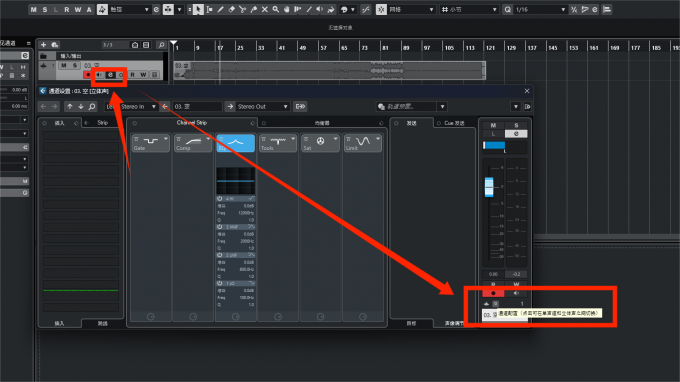Select the Draw pencil tool
Screen dimensions: 680x382
tap(220, 9)
